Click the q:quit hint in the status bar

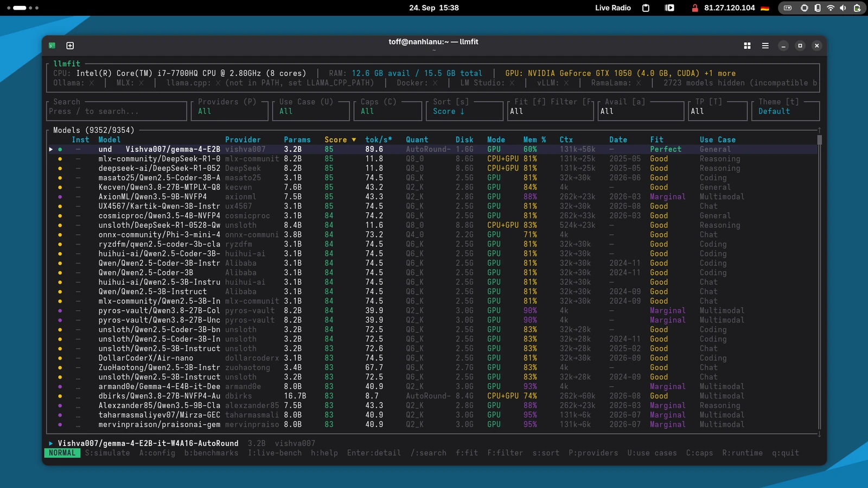coord(786,453)
